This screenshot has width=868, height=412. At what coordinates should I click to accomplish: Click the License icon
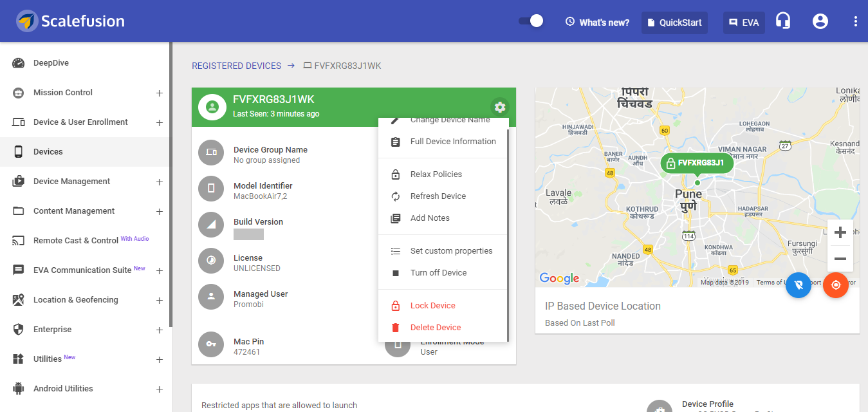pos(211,261)
